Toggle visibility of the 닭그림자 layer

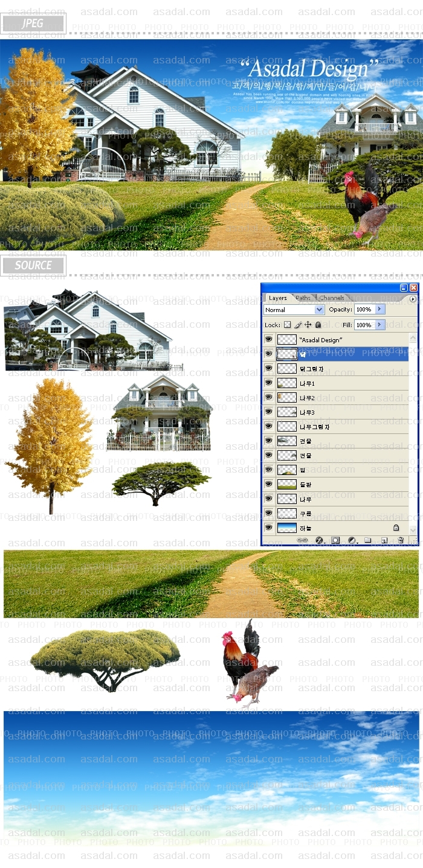point(269,368)
